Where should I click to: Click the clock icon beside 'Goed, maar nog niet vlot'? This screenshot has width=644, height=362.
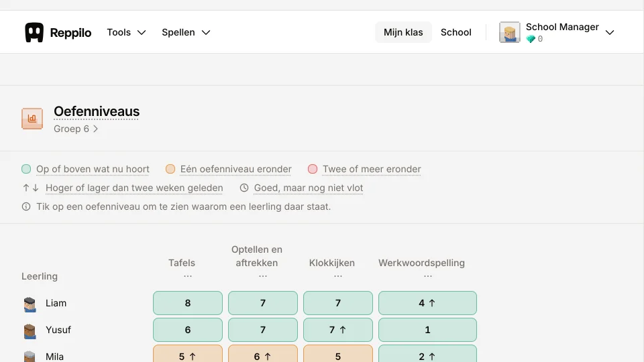click(244, 188)
